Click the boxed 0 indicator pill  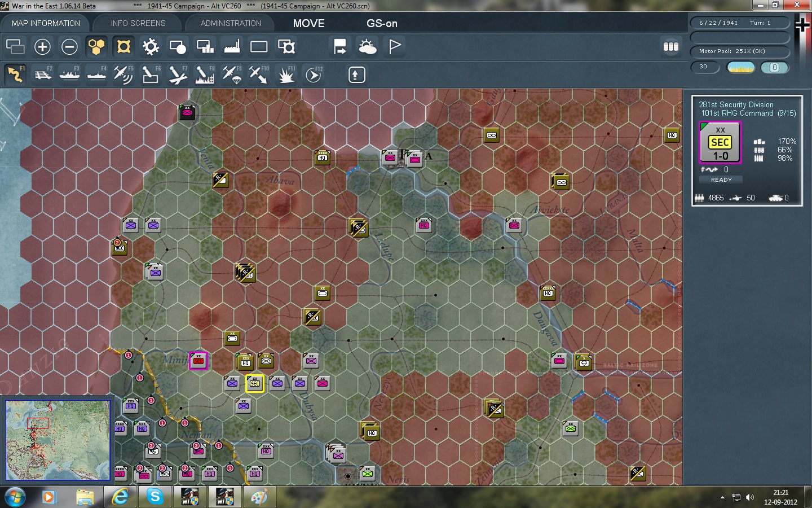point(775,67)
